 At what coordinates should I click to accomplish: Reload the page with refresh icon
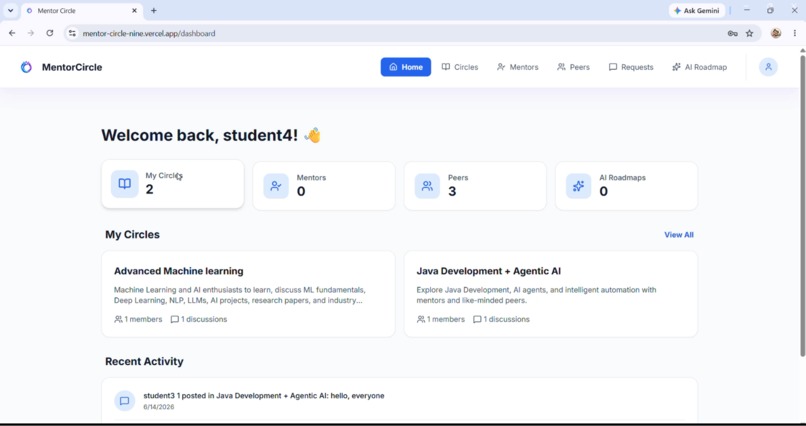[49, 33]
